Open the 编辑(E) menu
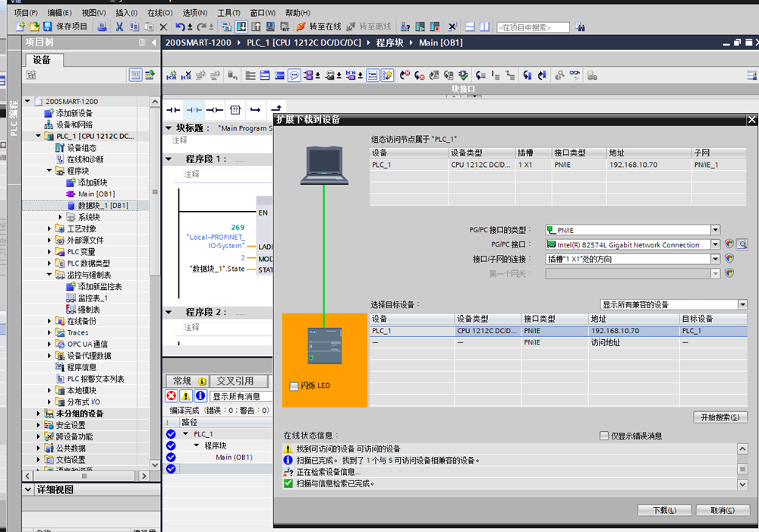This screenshot has width=759, height=532. click(x=59, y=13)
